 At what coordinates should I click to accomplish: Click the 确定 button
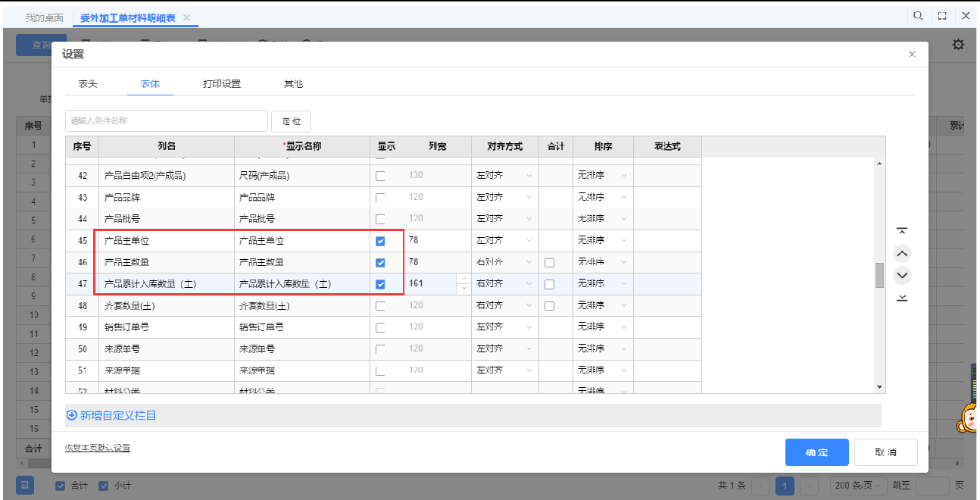816,452
